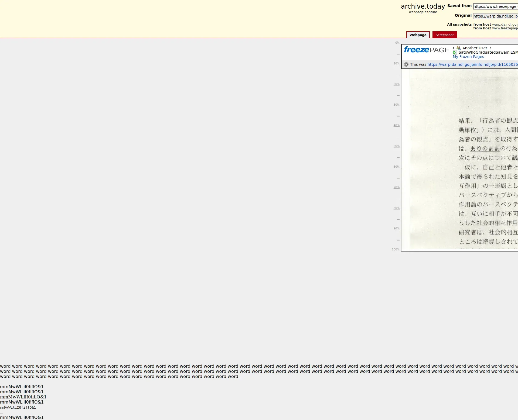Open the warp.da.ndl.go.jp host snapshots link
Image resolution: width=518 pixels, height=420 pixels.
pos(505,25)
